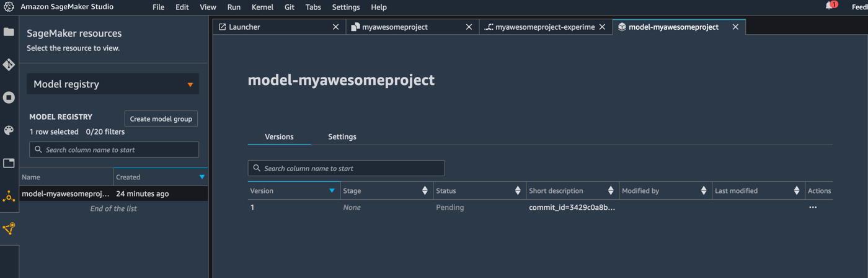Click the notification bell icon
Viewport: 868px width, 278px height.
click(830, 6)
